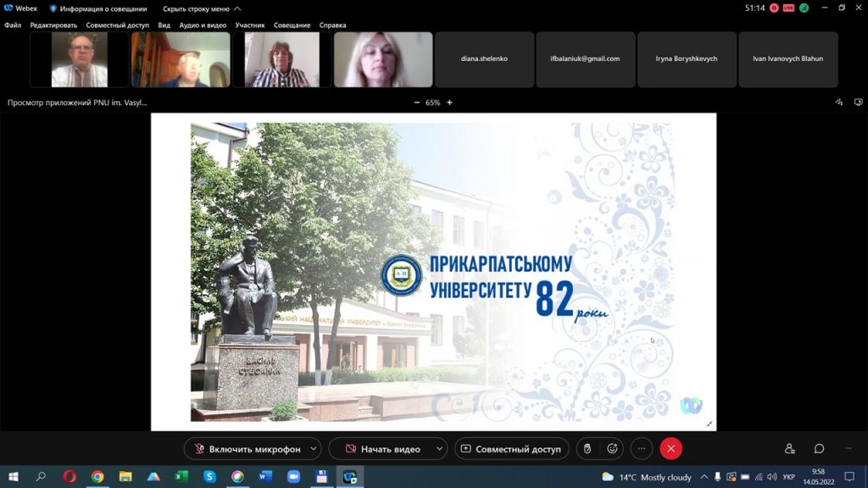Open the chat panel icon
This screenshot has width=868, height=488.
(x=819, y=448)
